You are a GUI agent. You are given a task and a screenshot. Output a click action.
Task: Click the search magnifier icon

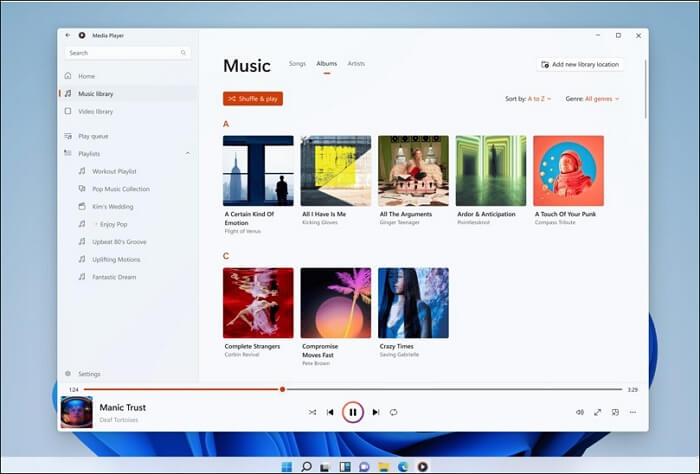point(183,53)
